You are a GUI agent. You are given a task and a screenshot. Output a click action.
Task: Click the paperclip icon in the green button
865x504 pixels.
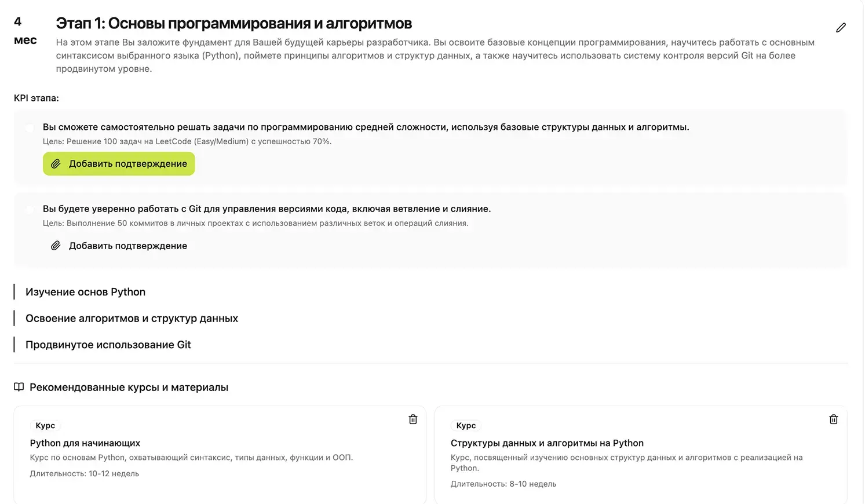[56, 164]
